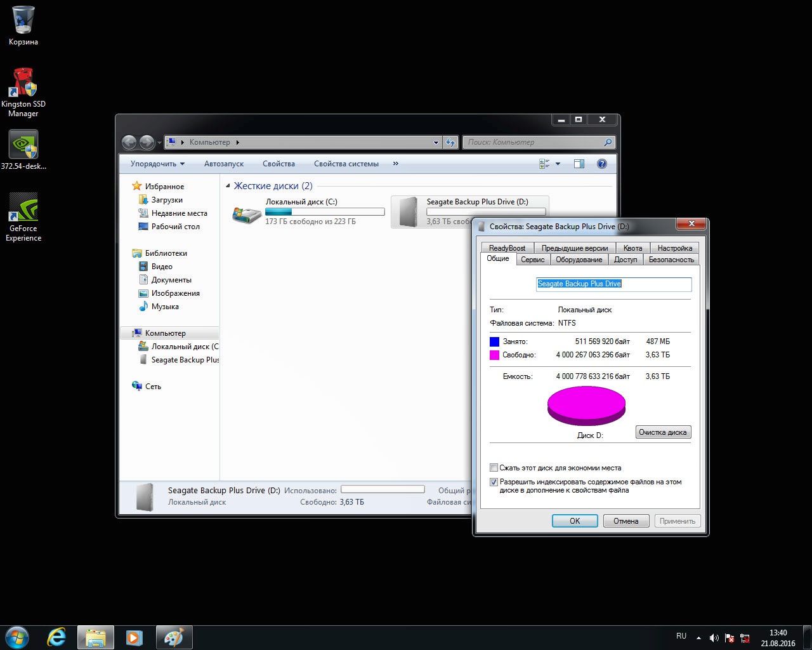Image resolution: width=812 pixels, height=650 pixels.
Task: Open the Изображения library
Action: coord(175,293)
